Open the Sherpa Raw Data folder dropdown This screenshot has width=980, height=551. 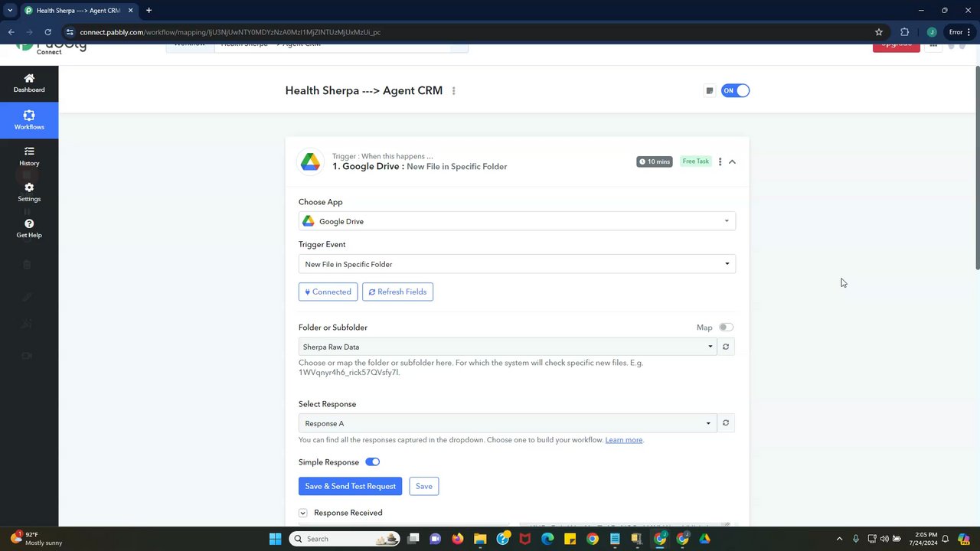(x=508, y=347)
